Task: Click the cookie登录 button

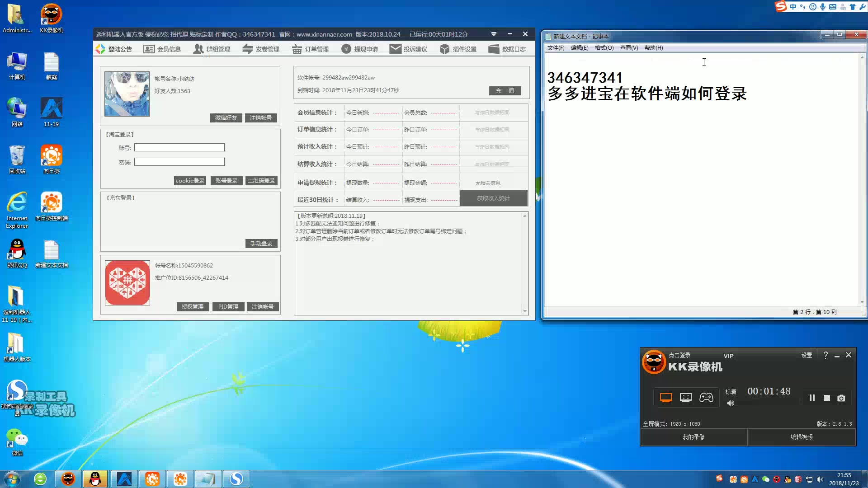Action: pos(190,180)
